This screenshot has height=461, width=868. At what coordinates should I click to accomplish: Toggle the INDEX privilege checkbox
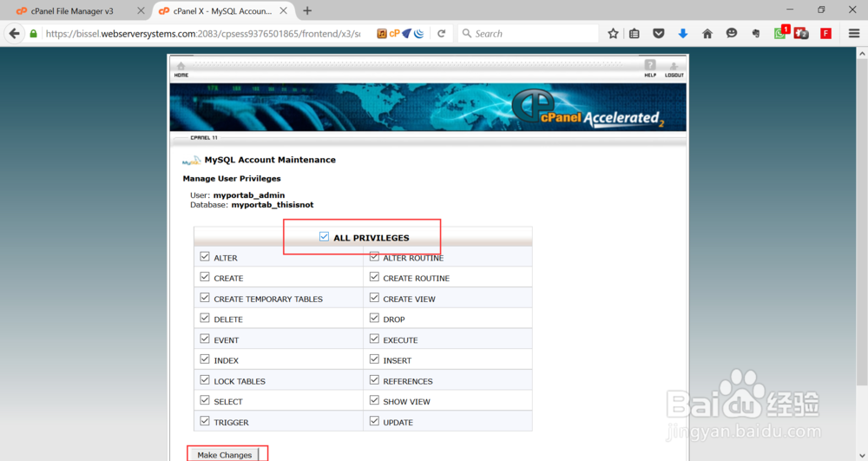pyautogui.click(x=205, y=359)
